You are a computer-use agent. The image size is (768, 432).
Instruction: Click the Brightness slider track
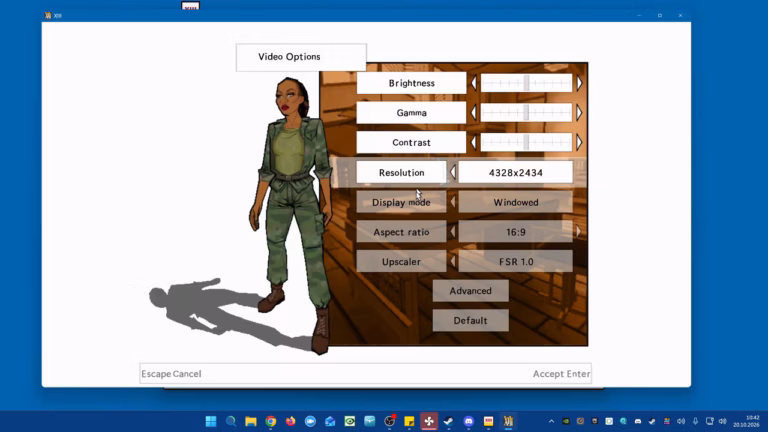point(526,83)
